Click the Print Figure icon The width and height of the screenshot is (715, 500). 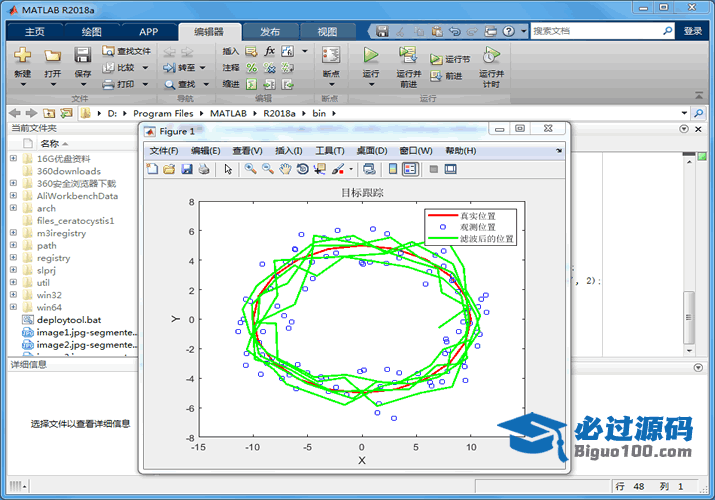coord(204,169)
